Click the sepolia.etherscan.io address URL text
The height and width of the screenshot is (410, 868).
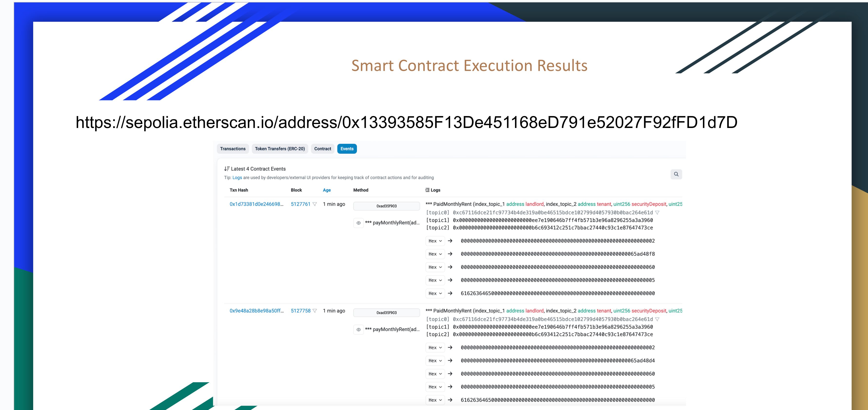(406, 122)
